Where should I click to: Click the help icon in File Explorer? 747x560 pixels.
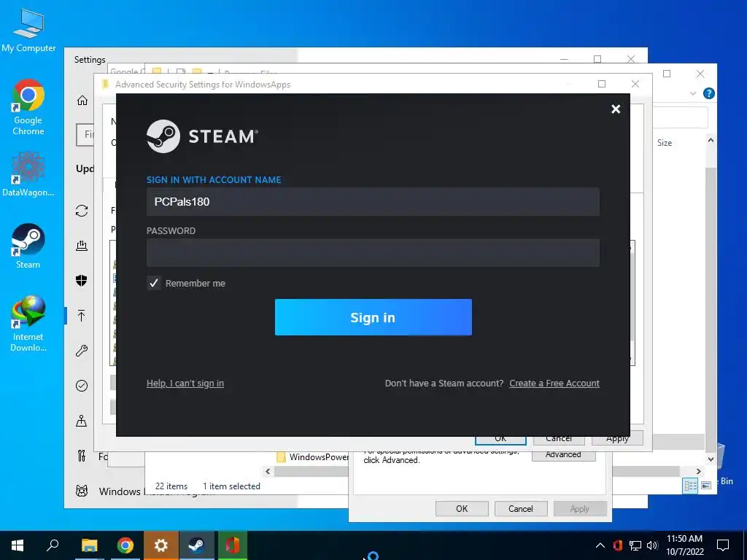tap(708, 93)
